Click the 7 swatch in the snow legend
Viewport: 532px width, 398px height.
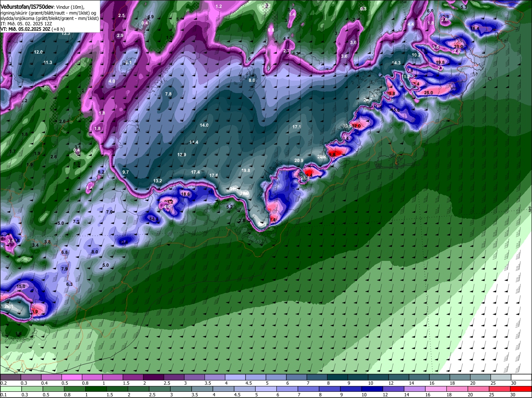(x=317, y=377)
